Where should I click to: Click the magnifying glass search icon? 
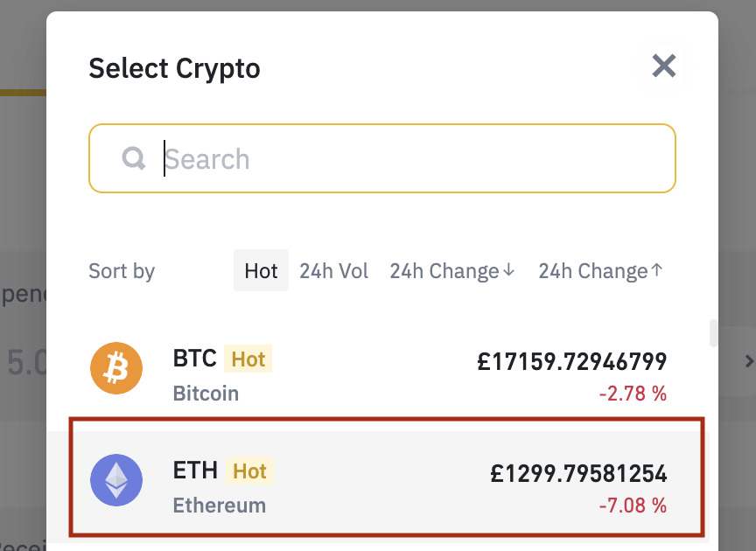point(134,158)
